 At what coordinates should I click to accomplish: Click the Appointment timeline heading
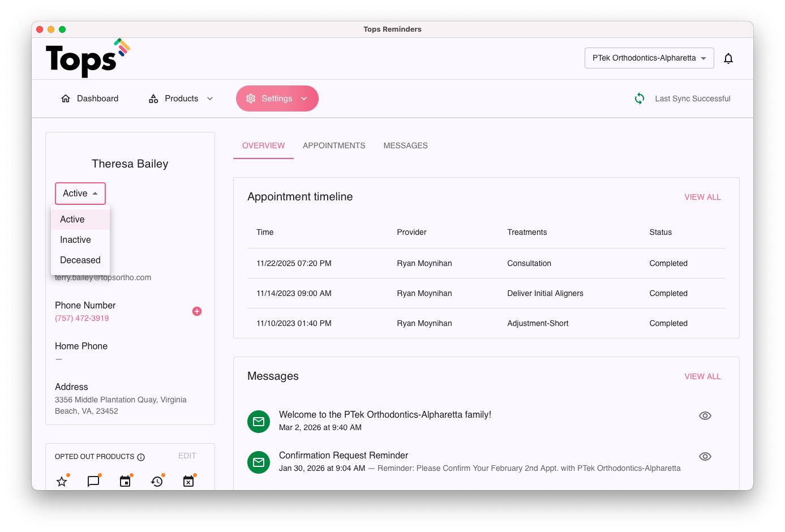pos(300,196)
